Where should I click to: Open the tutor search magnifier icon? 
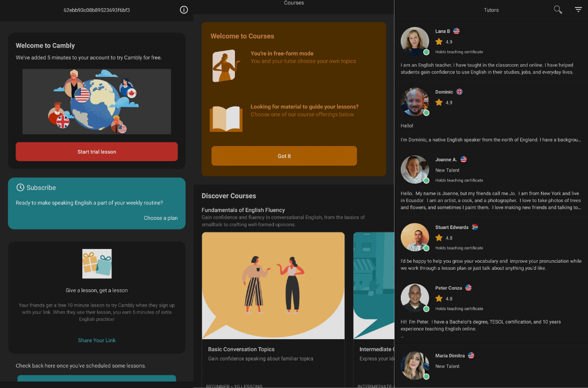[558, 10]
